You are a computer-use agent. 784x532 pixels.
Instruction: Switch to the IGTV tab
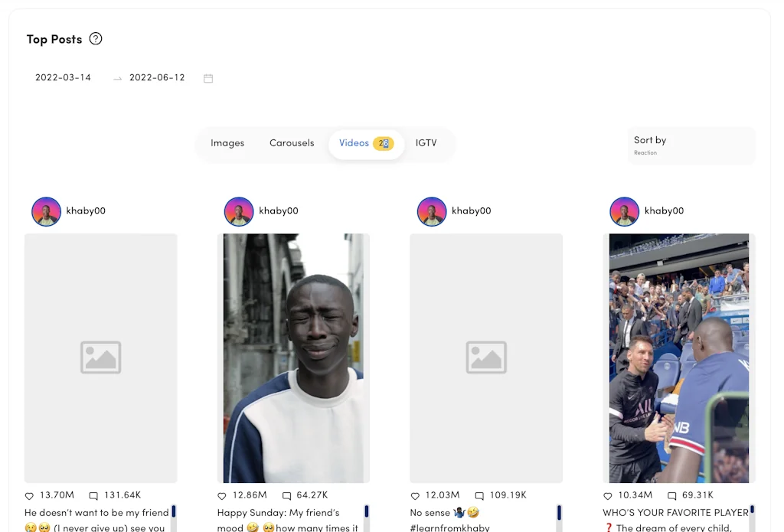[x=426, y=143]
